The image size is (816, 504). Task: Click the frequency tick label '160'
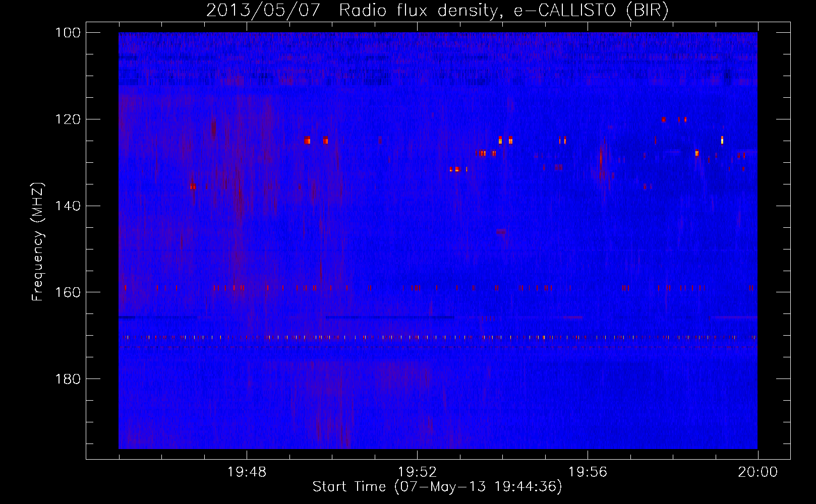[68, 292]
